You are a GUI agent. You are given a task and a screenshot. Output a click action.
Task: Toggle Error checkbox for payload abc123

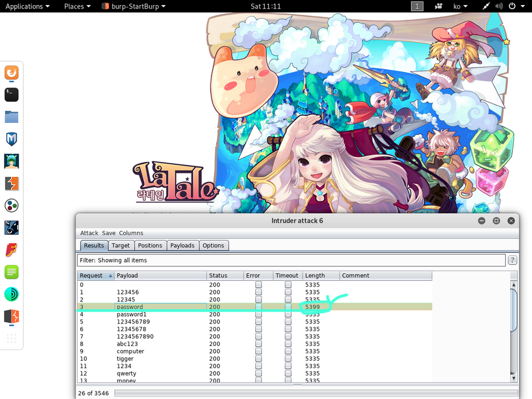[x=259, y=344]
